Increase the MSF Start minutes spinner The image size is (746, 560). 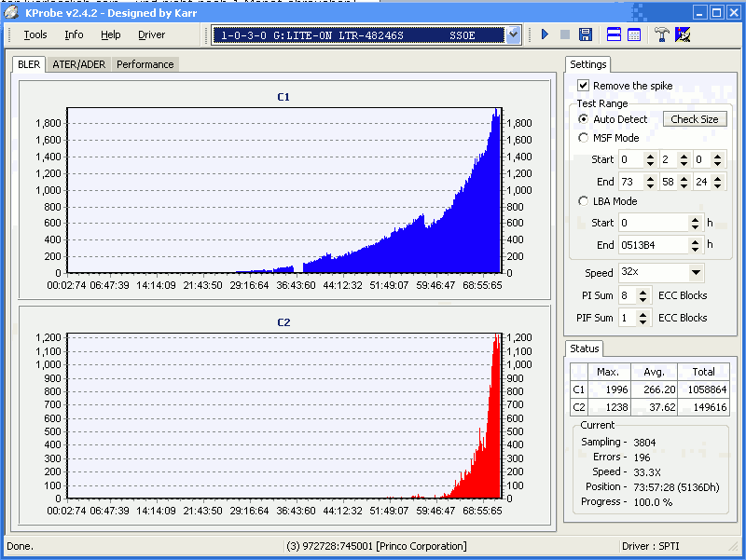tap(650, 156)
